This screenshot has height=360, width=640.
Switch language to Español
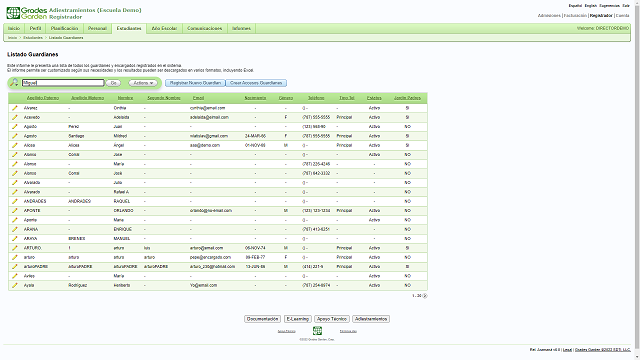click(x=575, y=6)
